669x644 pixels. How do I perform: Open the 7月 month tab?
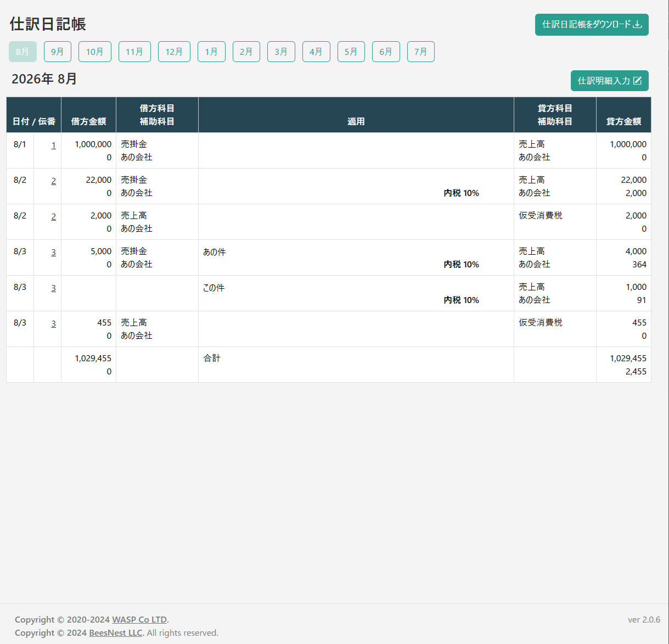tap(420, 52)
